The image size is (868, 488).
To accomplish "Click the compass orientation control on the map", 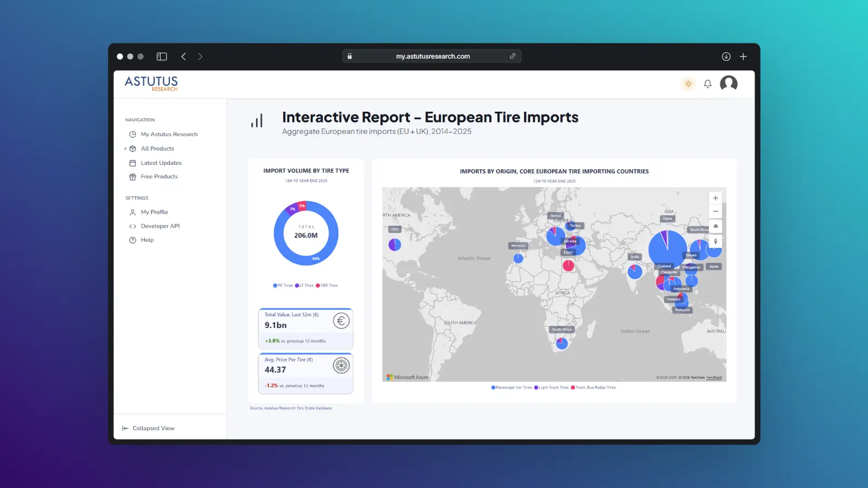I will (x=715, y=241).
